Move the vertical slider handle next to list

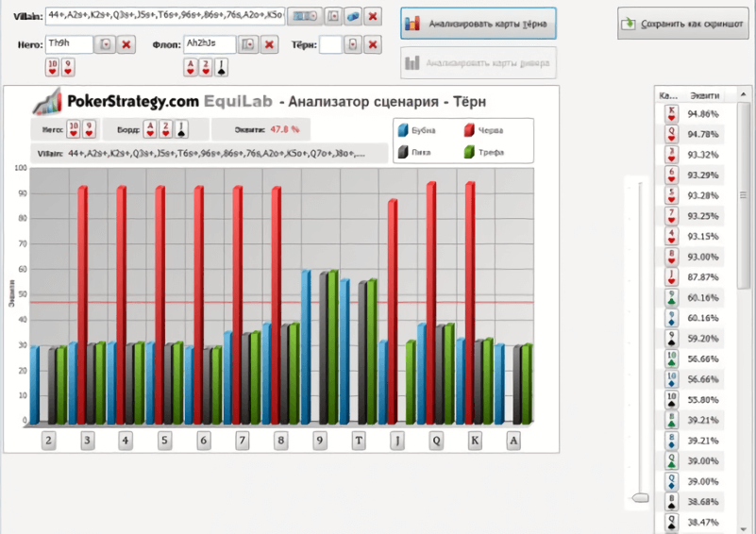640,497
